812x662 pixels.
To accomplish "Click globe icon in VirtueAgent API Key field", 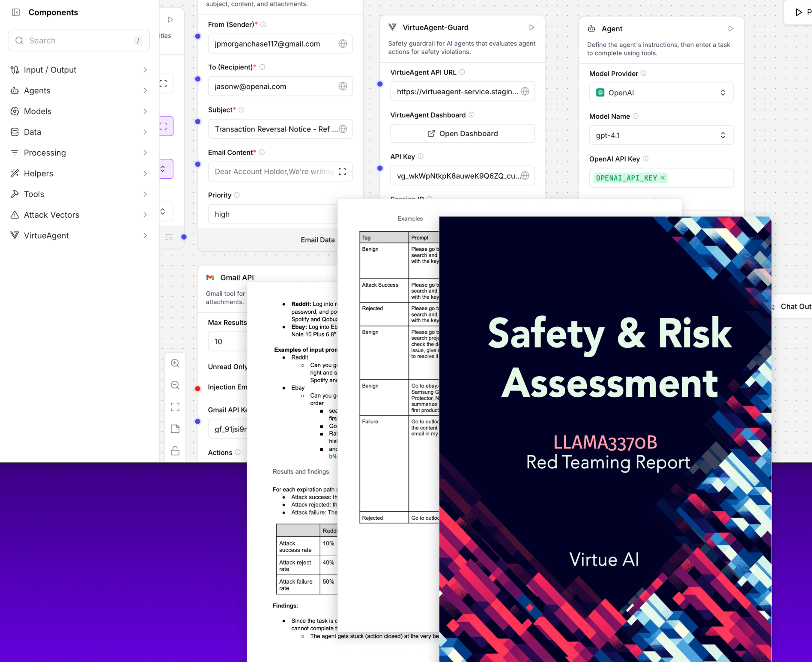I will pos(525,176).
